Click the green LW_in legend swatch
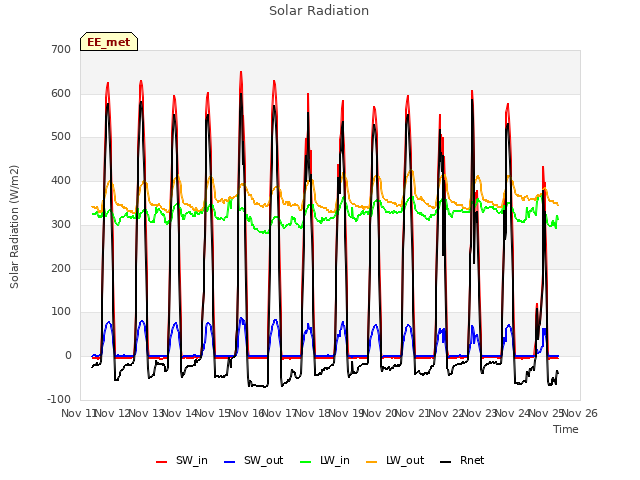 [306, 462]
